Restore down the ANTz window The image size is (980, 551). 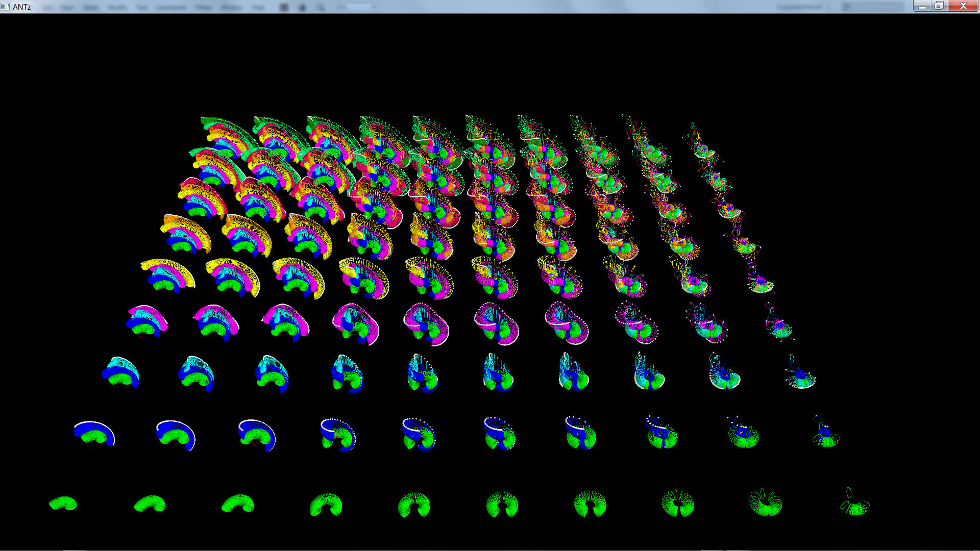tap(939, 6)
